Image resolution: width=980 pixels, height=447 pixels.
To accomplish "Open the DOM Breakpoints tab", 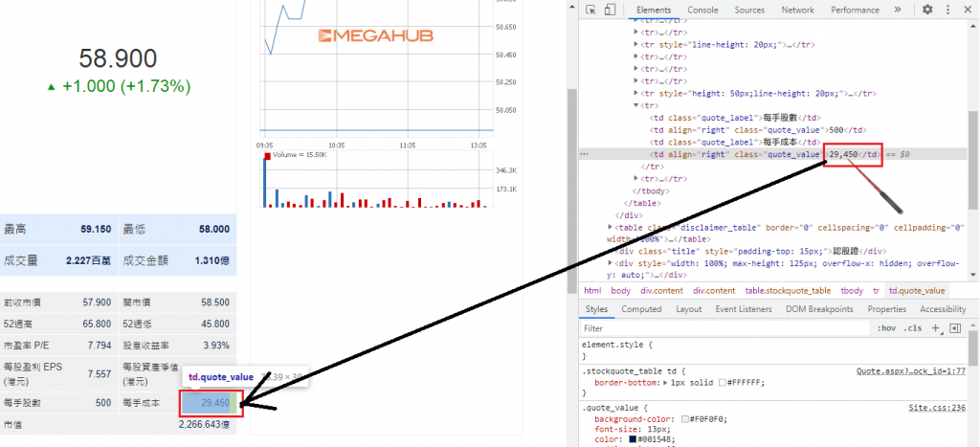I will coord(819,309).
